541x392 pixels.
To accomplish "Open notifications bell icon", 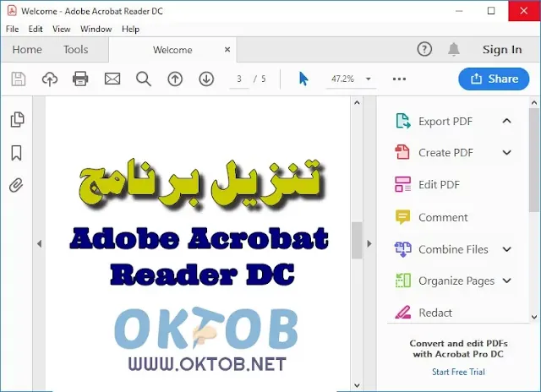I will coord(454,49).
